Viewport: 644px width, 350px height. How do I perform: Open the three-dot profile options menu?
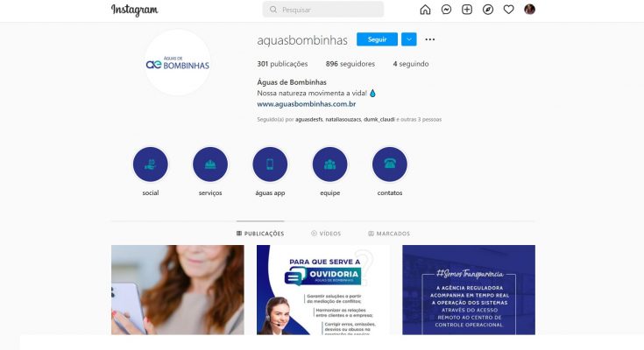(x=430, y=39)
